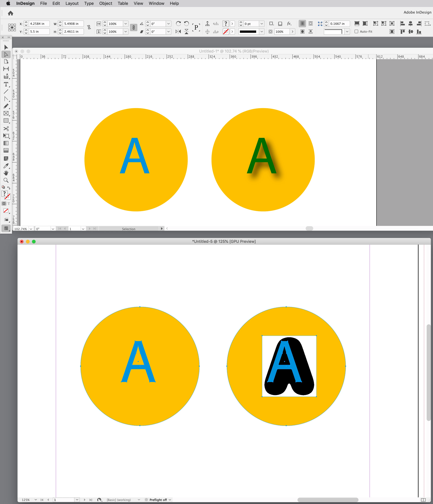The height and width of the screenshot is (504, 433).
Task: Open the Object menu
Action: 105,3
